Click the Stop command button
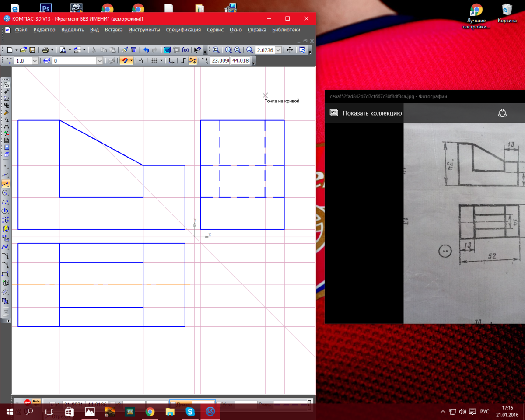 (28, 402)
